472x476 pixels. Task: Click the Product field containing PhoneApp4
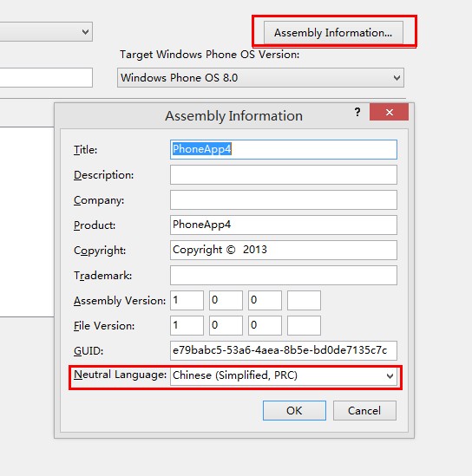pos(284,225)
